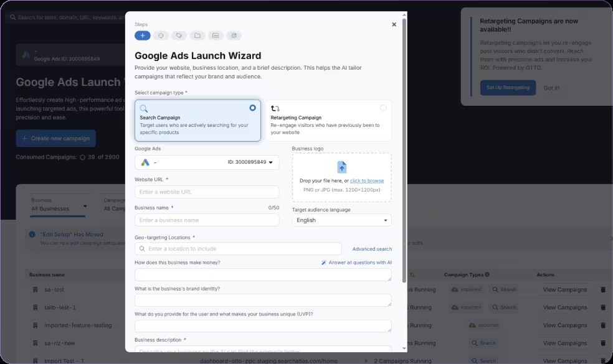Screen dimensions: 613x364
Task: Go to the folder step icon
Action: click(x=197, y=35)
